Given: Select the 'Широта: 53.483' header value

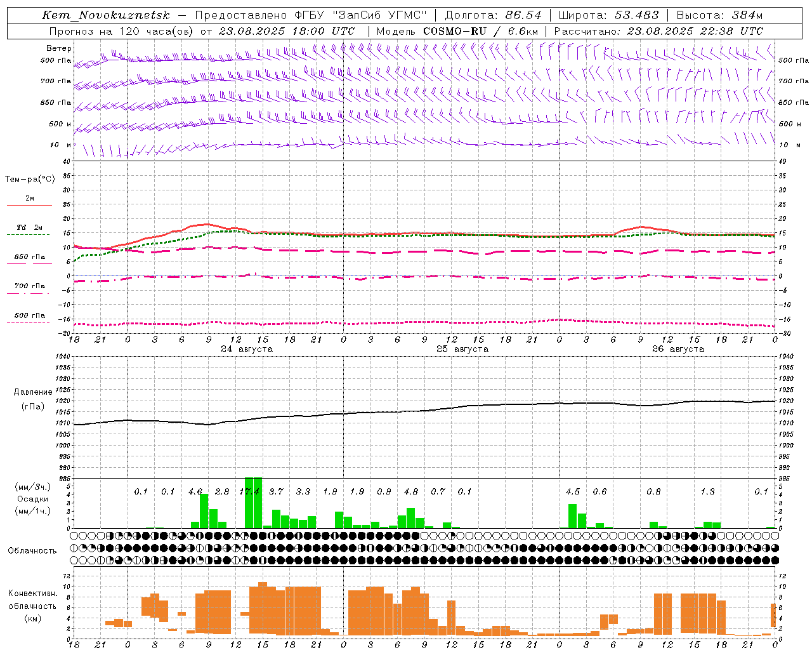Looking at the screenshot, I should (608, 15).
